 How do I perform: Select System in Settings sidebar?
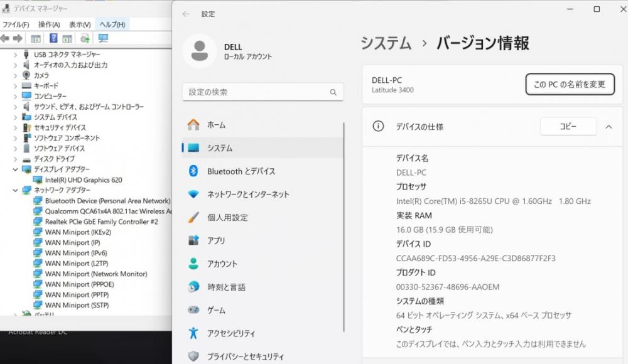click(x=263, y=148)
